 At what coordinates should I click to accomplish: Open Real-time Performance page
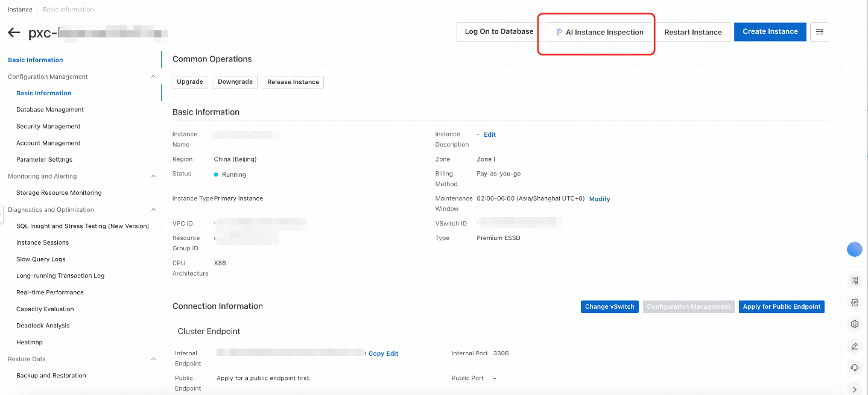pos(50,292)
